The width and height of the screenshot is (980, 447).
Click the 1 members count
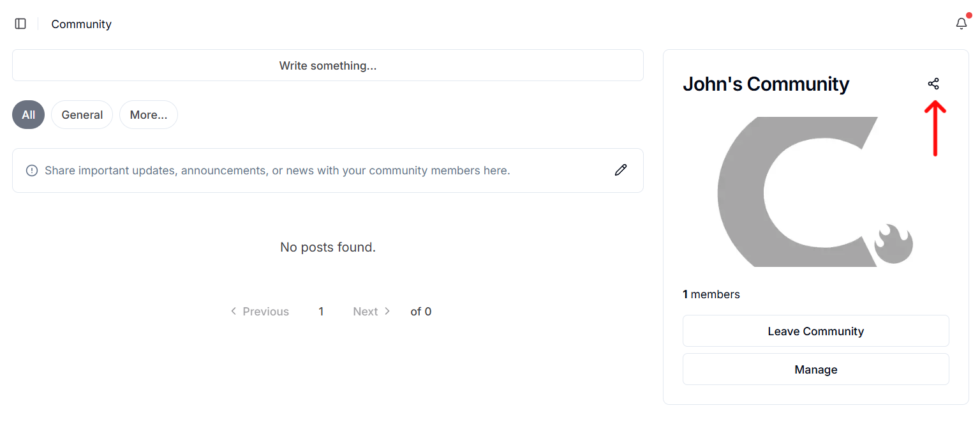711,294
